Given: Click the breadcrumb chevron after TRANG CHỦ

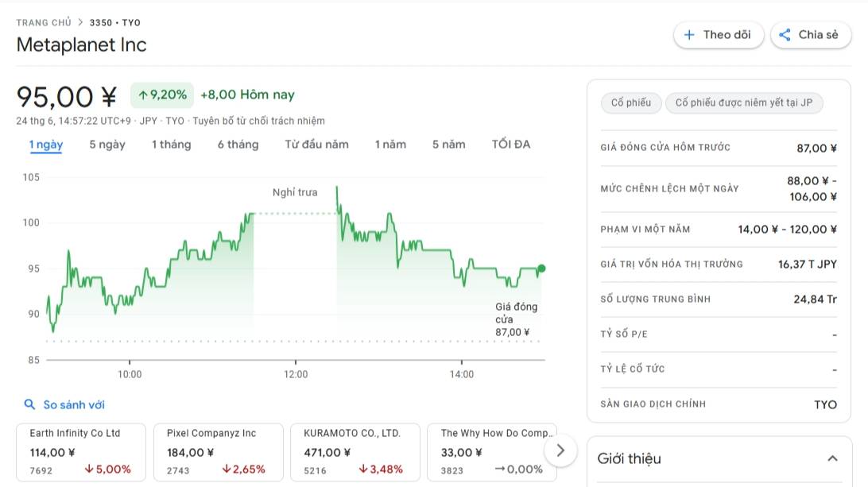Looking at the screenshot, I should (80, 22).
